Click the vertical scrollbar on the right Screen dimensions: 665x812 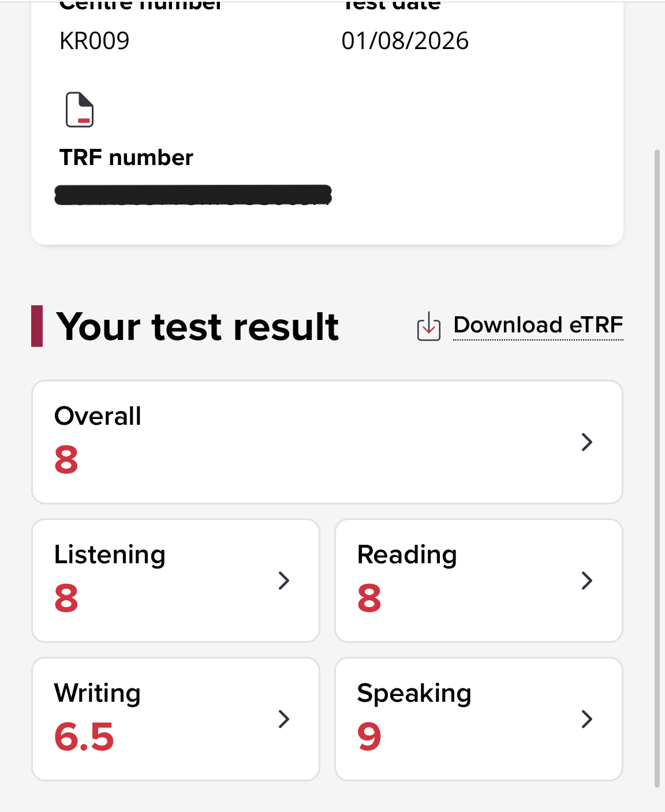(x=657, y=469)
